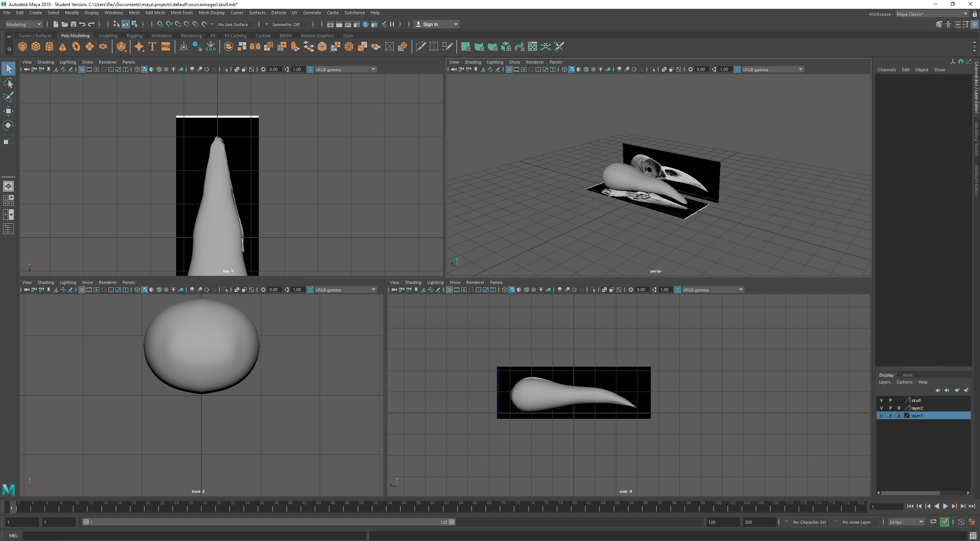Activate the Move tool in toolbox
Viewport: 980px width, 541px height.
click(x=8, y=111)
